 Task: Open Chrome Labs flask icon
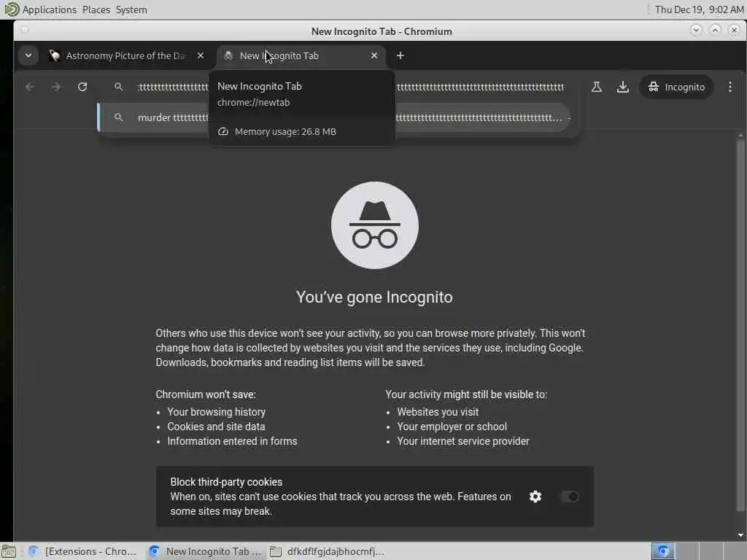(597, 87)
